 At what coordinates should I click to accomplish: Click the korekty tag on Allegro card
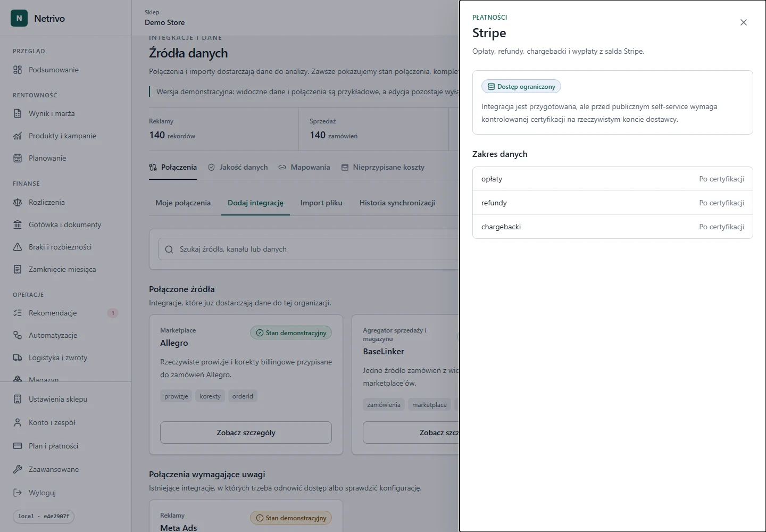point(210,396)
